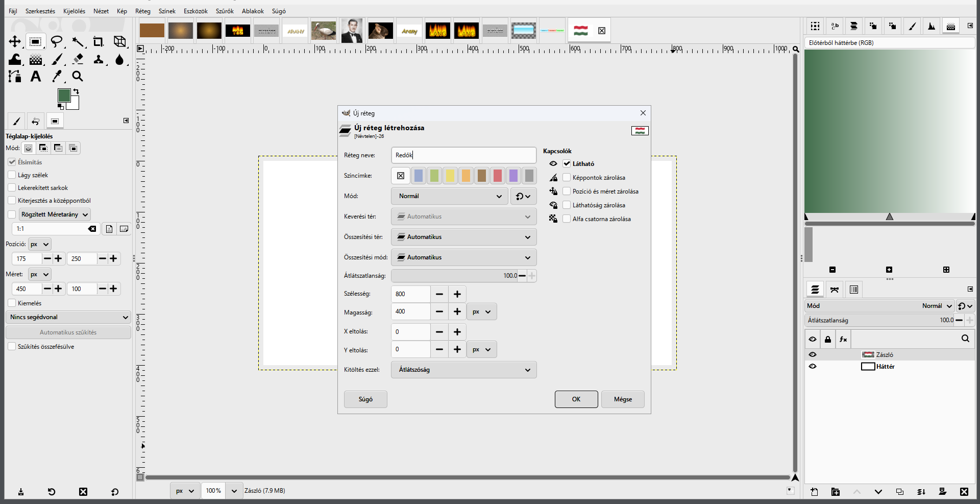
Task: Uncheck the Látható checkbox
Action: [567, 163]
